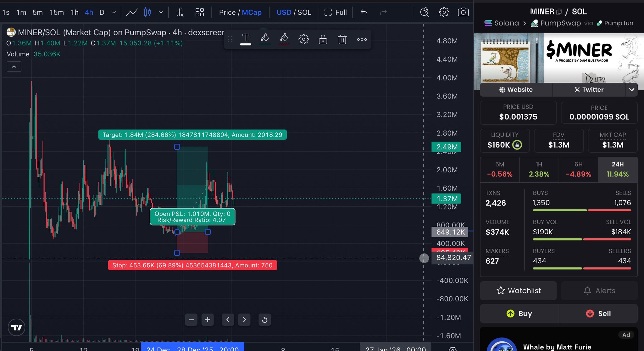The image size is (644, 351).
Task: Toggle Full screen chart mode
Action: tap(336, 12)
